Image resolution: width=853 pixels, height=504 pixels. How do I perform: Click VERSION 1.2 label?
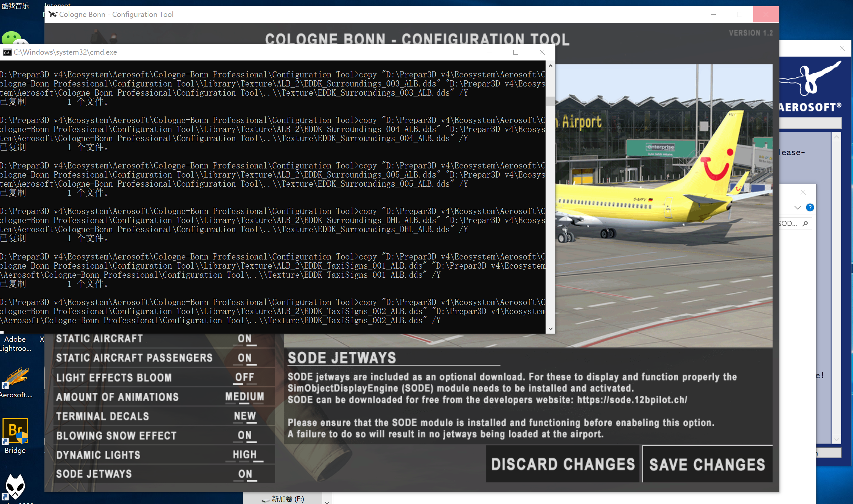click(751, 33)
